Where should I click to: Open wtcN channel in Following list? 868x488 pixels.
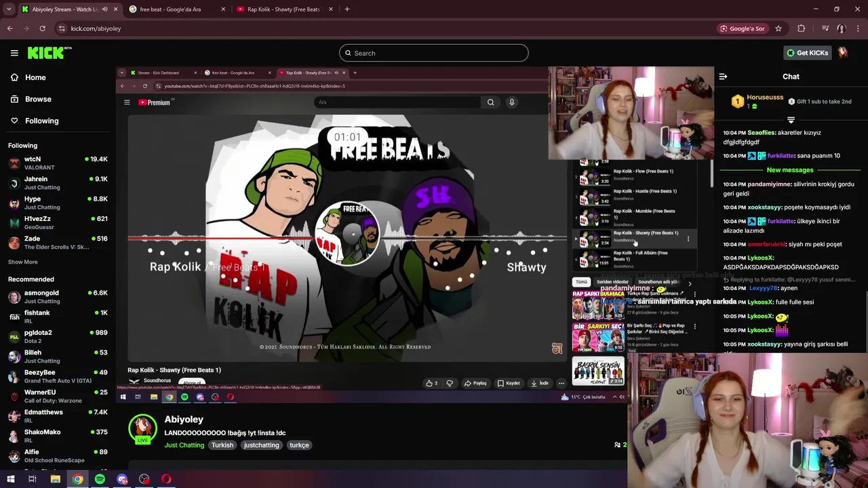click(x=58, y=163)
